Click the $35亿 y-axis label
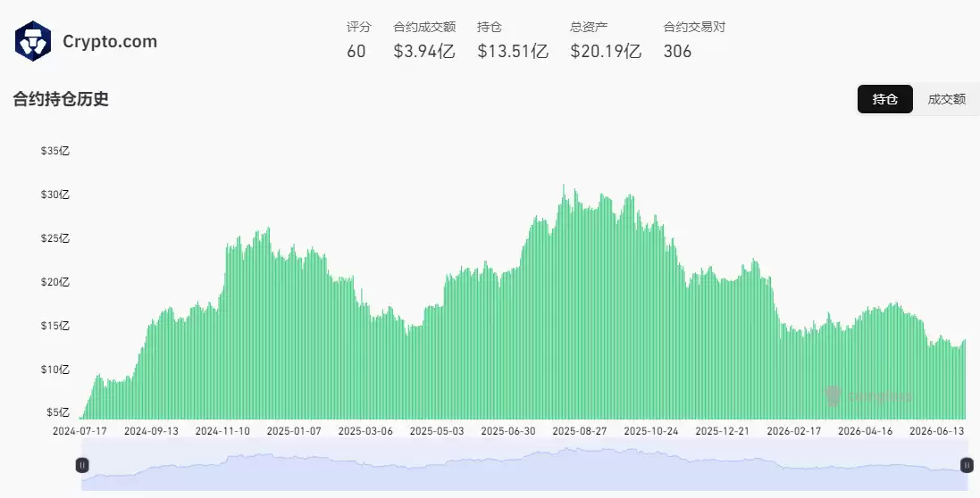The height and width of the screenshot is (498, 980). tap(55, 151)
